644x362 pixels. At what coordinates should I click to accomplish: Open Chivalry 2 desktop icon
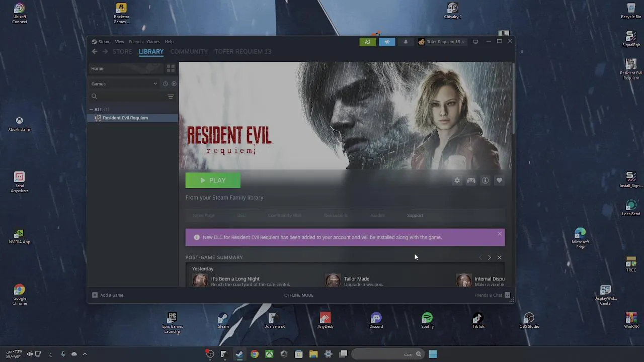click(452, 11)
